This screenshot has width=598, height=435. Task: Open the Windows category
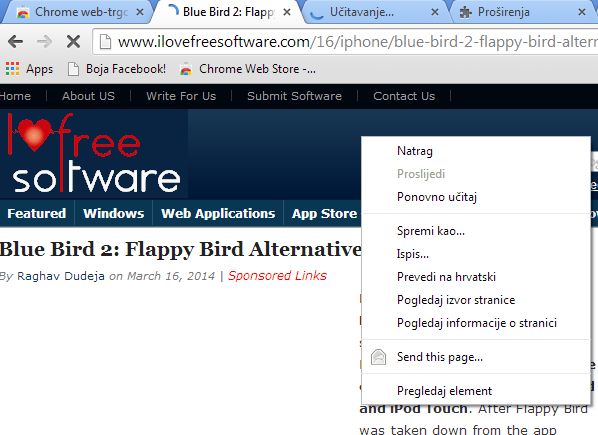pyautogui.click(x=114, y=213)
